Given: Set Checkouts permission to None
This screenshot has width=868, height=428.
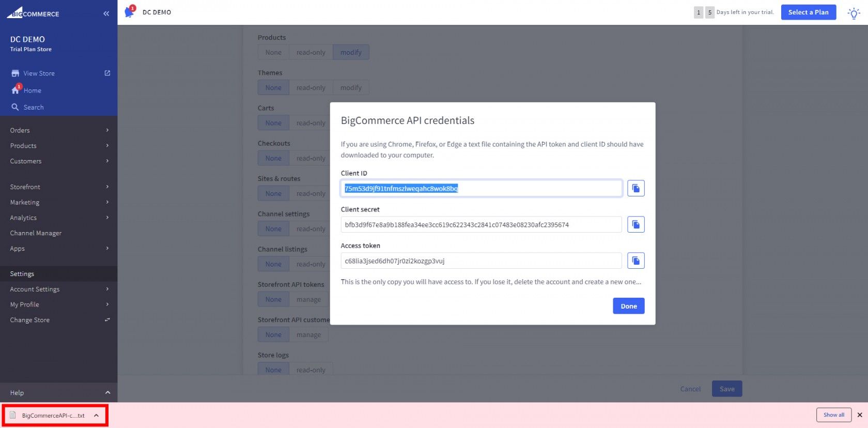Looking at the screenshot, I should 273,158.
